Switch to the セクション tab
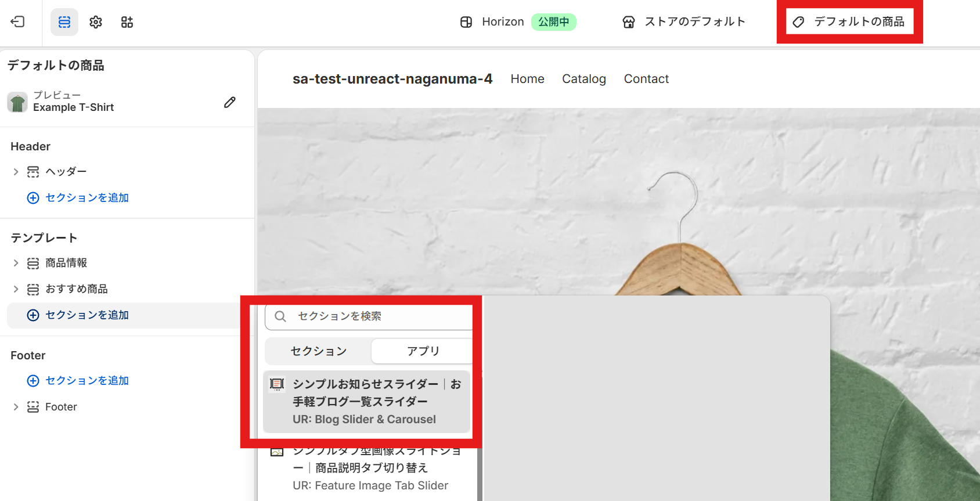The image size is (980, 501). pyautogui.click(x=319, y=351)
